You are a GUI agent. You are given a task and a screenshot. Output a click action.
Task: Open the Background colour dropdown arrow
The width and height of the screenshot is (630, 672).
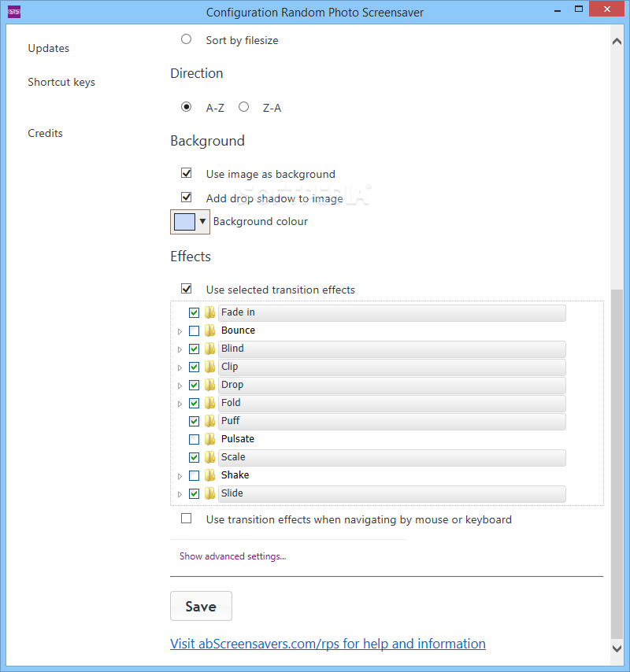203,222
